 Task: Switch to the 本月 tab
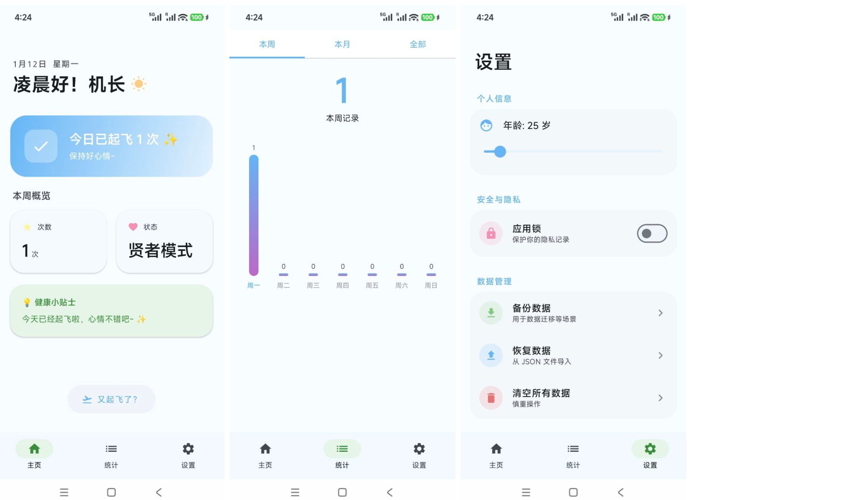342,44
